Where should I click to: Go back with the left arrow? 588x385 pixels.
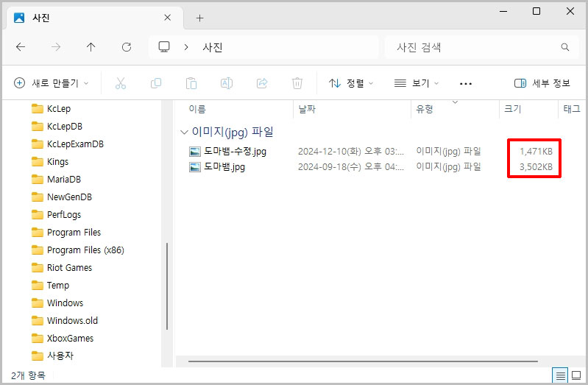(x=21, y=47)
